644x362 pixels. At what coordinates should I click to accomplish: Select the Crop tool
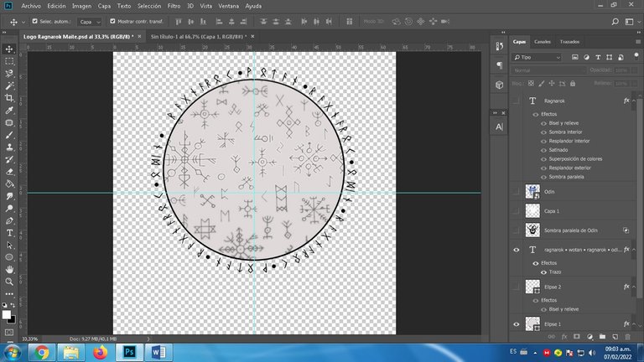click(9, 98)
